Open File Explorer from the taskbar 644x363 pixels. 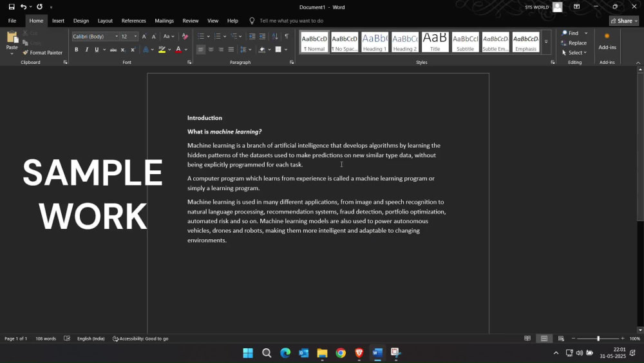[322, 353]
